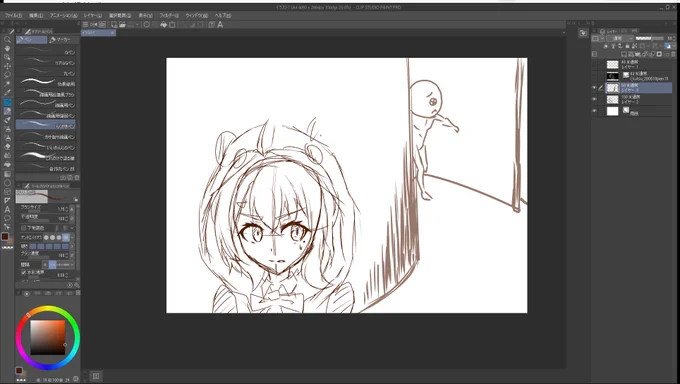
Task: Show the hidden レイヤー 1 layer
Action: pos(595,65)
